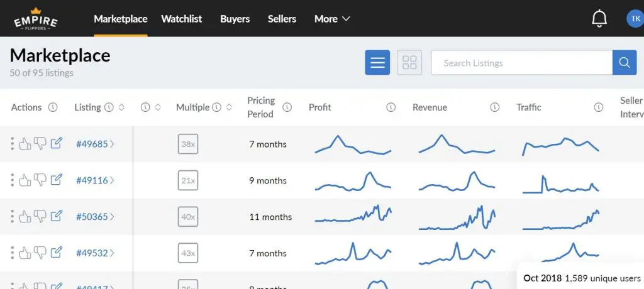
Task: Thumbs down listing #50365
Action: tap(40, 216)
